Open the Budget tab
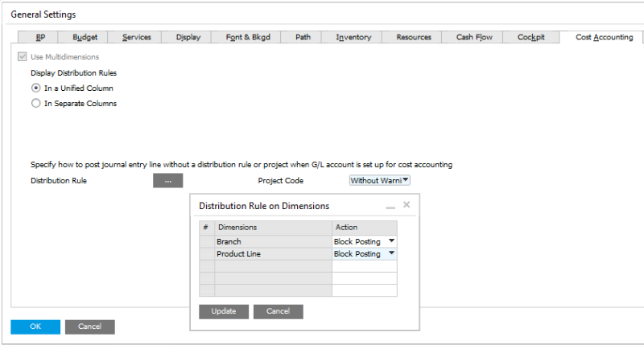The image size is (644, 345). coord(85,37)
